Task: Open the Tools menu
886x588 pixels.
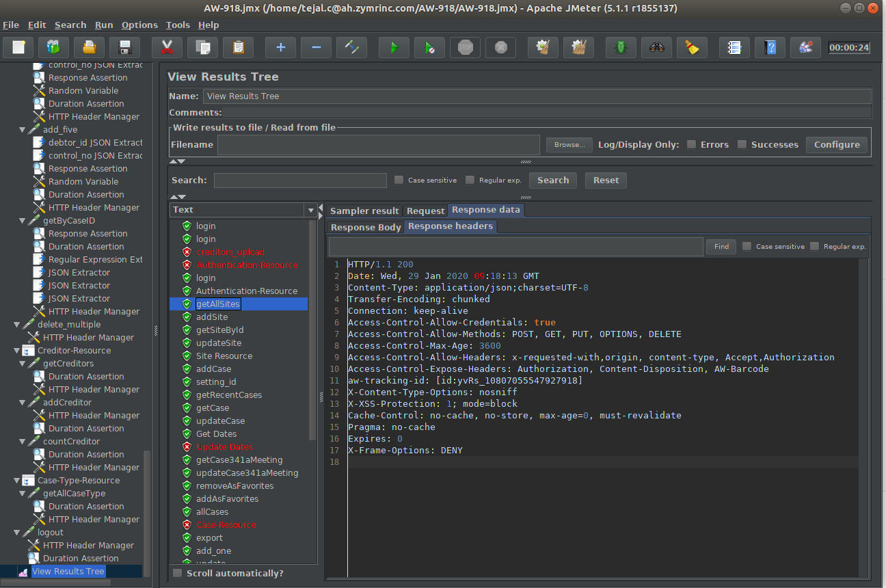Action: (x=178, y=25)
